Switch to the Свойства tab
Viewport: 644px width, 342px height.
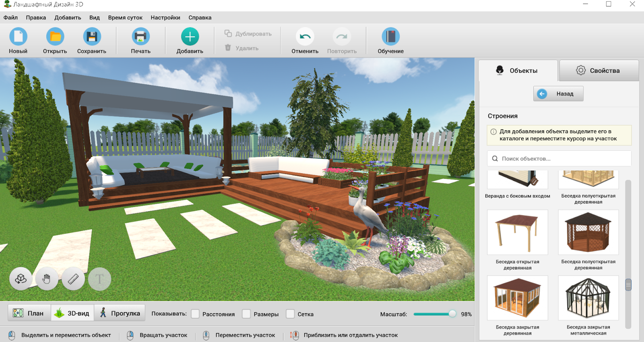pyautogui.click(x=599, y=70)
